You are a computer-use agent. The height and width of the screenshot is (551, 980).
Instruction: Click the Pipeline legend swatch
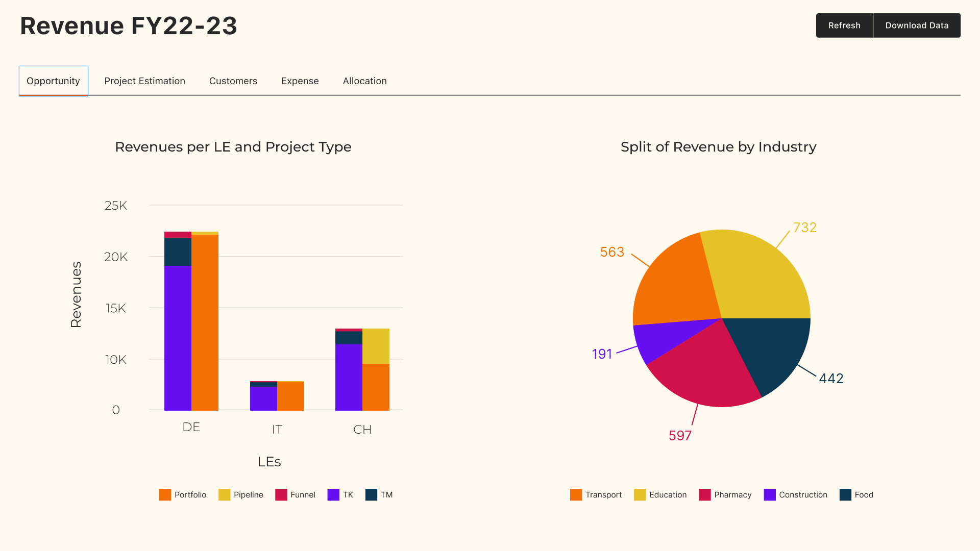(226, 494)
